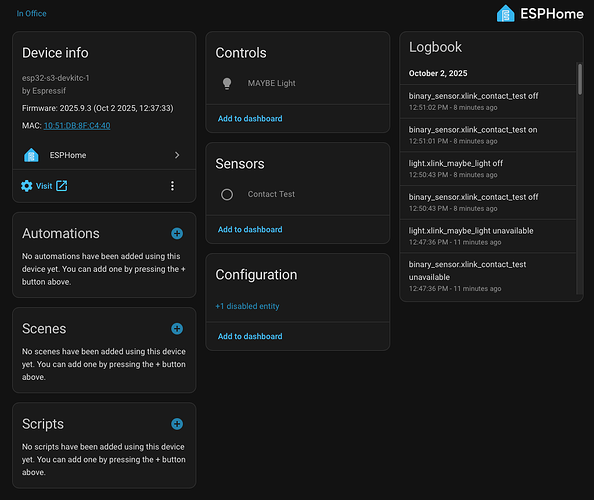The height and width of the screenshot is (500, 594).
Task: Open logbook entry contact_test off at 12:51:02 PM
Action: 488,102
